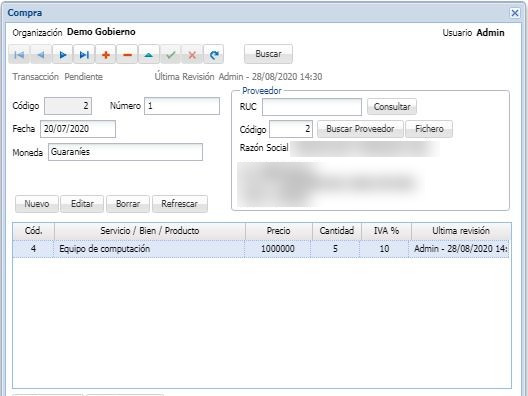
Task: Click the Refrescar button
Action: point(179,204)
